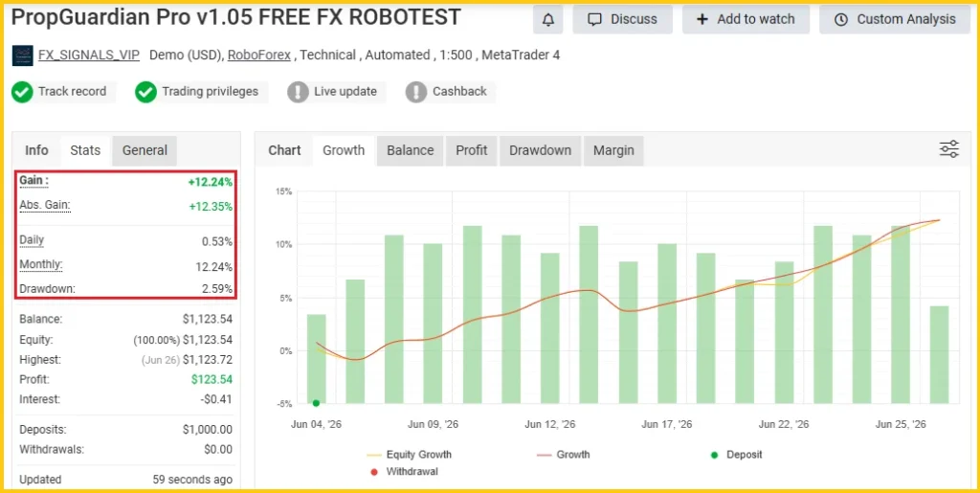Click the Daily stat label
This screenshot has height=493, width=980.
tap(32, 240)
